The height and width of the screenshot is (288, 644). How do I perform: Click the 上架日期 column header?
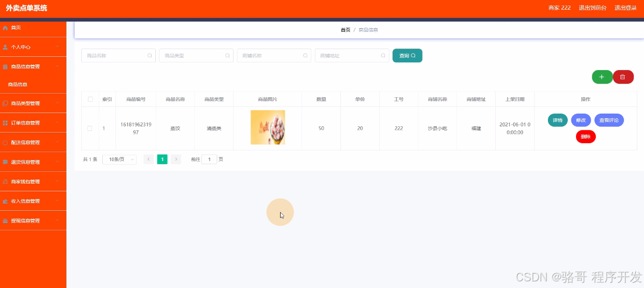point(515,99)
